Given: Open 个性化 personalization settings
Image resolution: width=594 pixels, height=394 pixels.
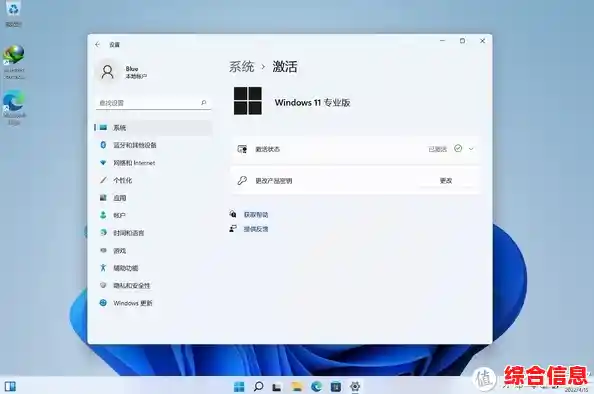Looking at the screenshot, I should coord(153,180).
